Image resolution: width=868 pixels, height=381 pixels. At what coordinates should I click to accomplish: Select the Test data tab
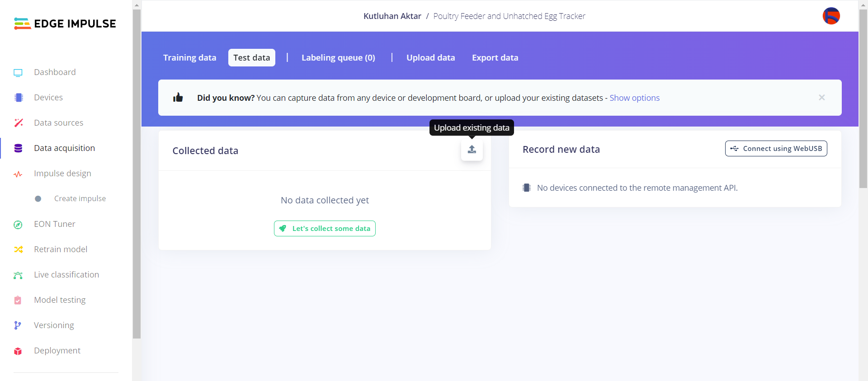251,58
